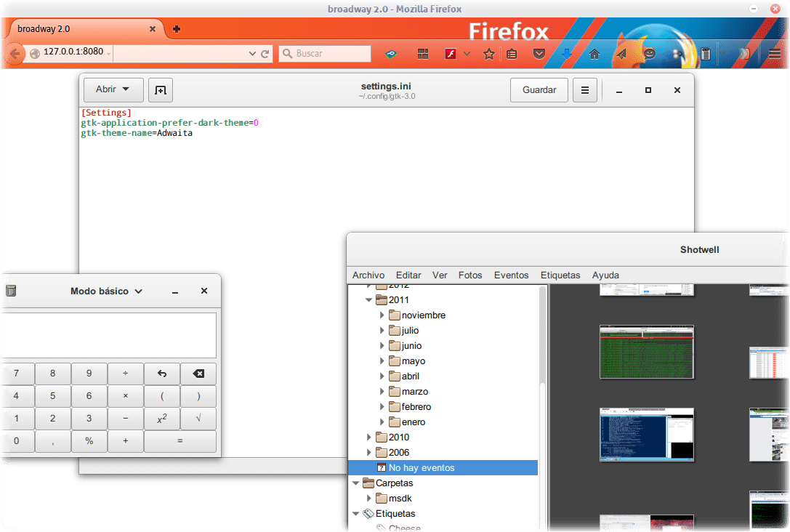This screenshot has width=790, height=532.
Task: Open Eventos menu in Shotwell
Action: coord(511,275)
